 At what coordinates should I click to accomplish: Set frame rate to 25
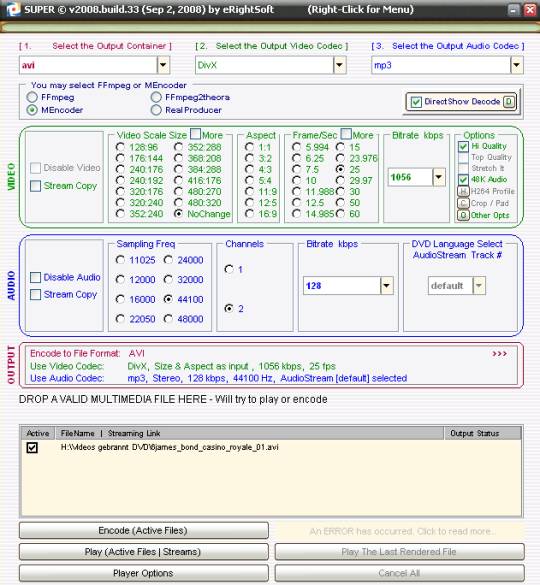pyautogui.click(x=340, y=169)
